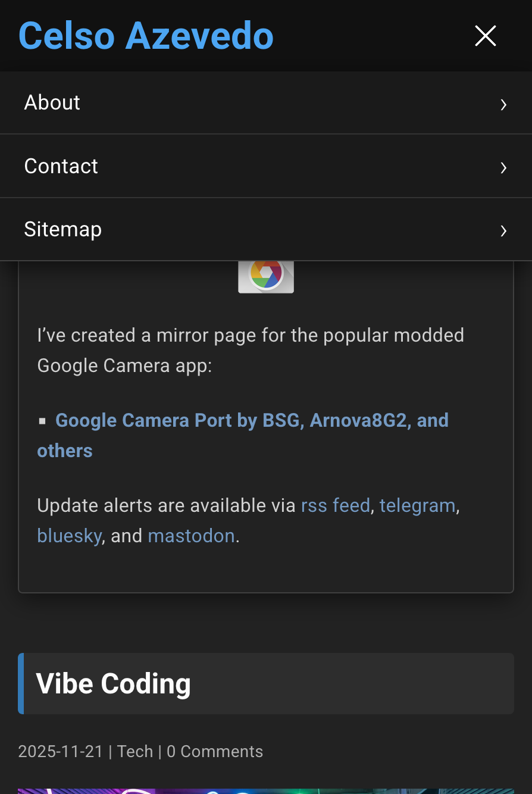View the 0 Comments link

point(215,751)
